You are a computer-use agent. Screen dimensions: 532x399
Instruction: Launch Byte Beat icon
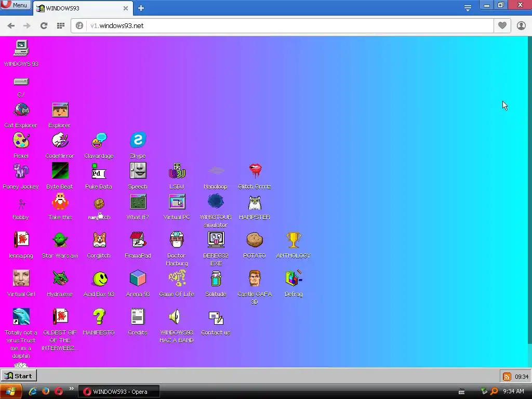60,171
